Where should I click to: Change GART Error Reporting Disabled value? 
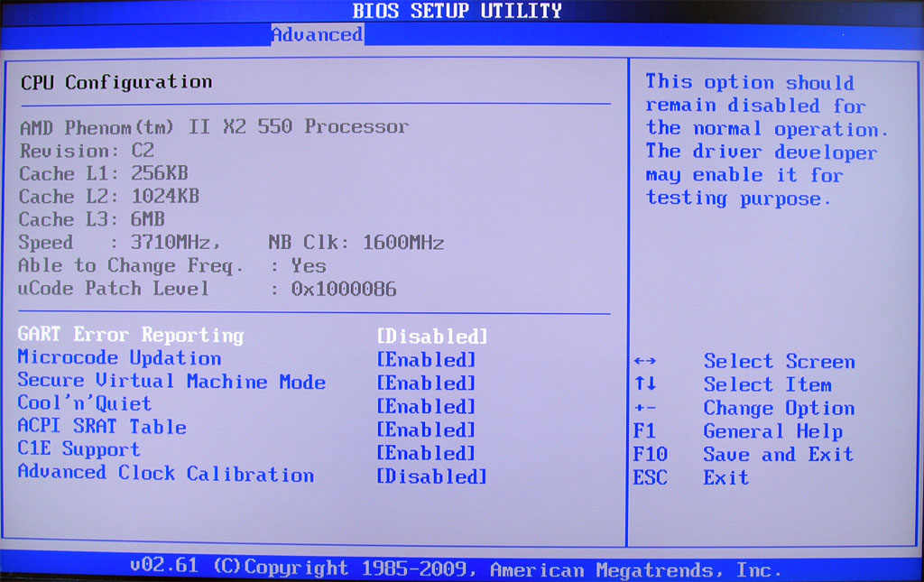[x=432, y=337]
